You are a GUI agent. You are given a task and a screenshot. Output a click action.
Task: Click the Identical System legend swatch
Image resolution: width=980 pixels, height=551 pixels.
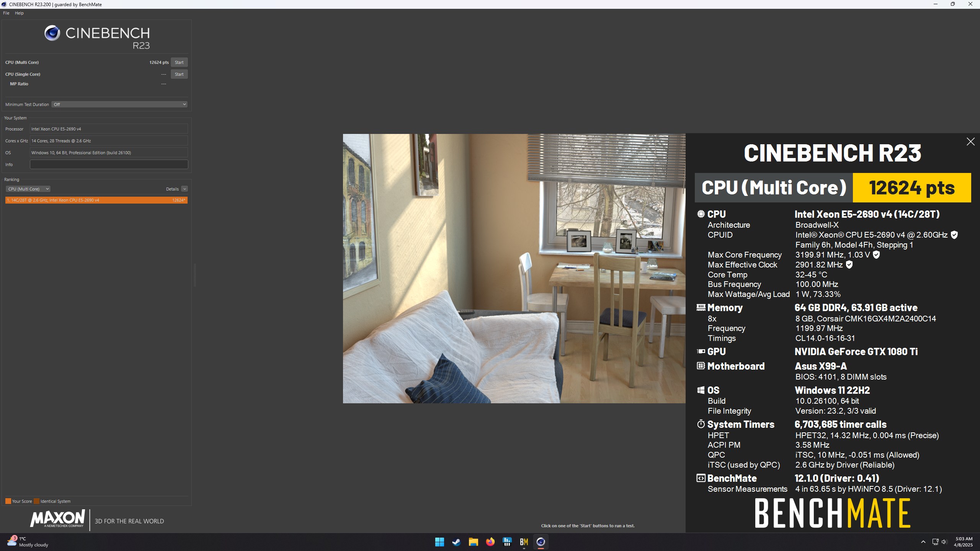[36, 501]
